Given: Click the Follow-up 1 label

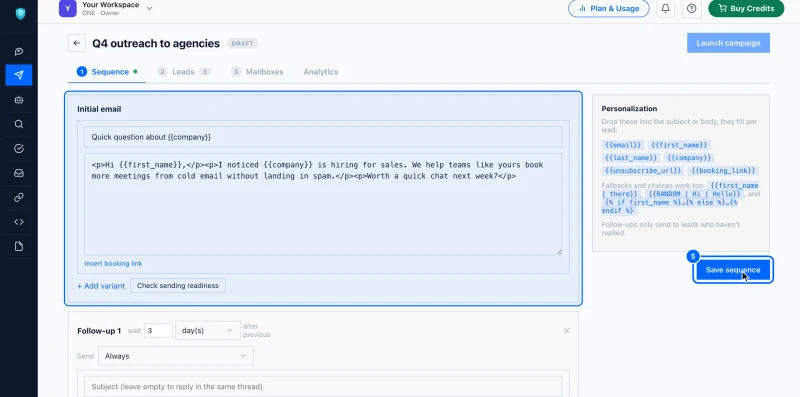Looking at the screenshot, I should coord(99,331).
